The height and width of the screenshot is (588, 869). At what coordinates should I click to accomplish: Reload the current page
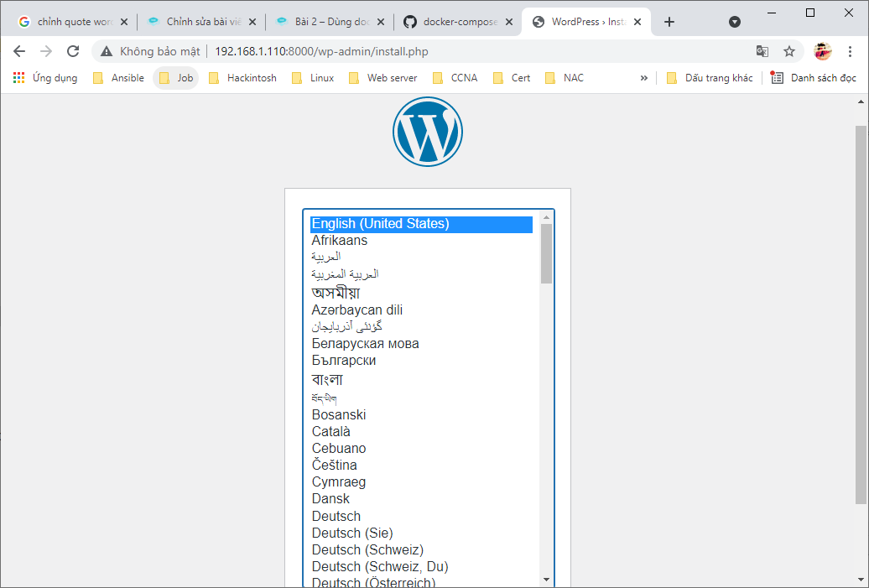(73, 51)
